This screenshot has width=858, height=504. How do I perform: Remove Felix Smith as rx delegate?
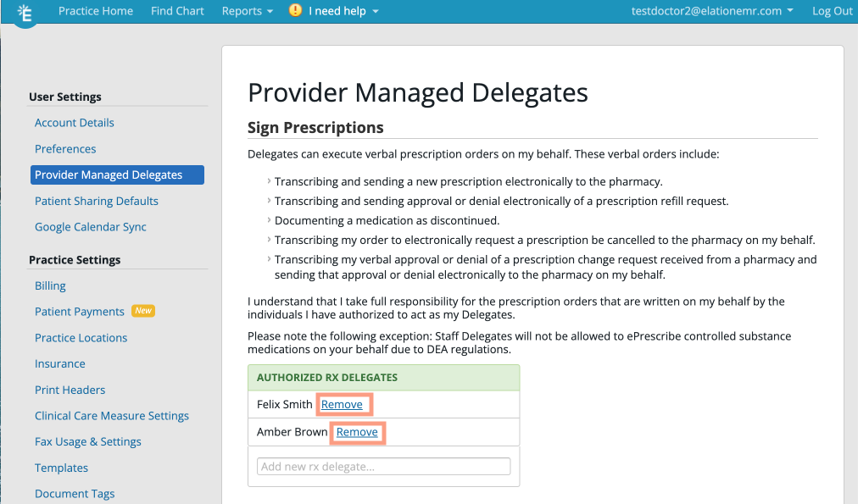343,404
